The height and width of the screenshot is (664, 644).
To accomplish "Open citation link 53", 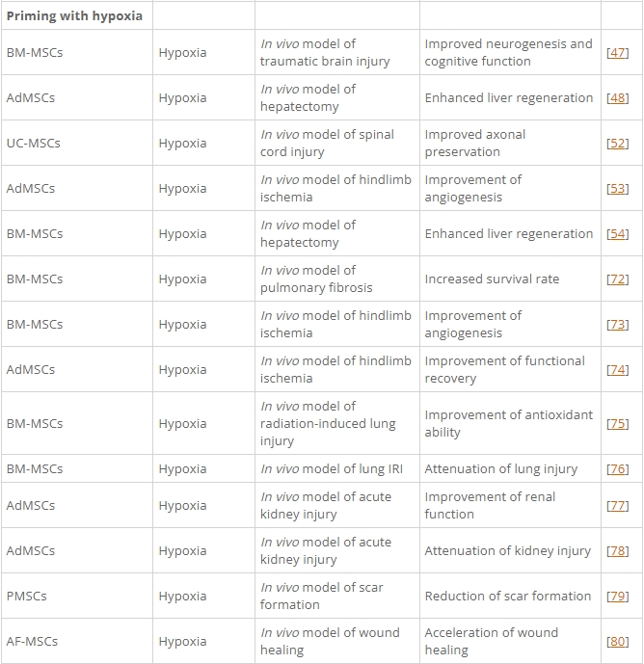I will click(x=617, y=188).
